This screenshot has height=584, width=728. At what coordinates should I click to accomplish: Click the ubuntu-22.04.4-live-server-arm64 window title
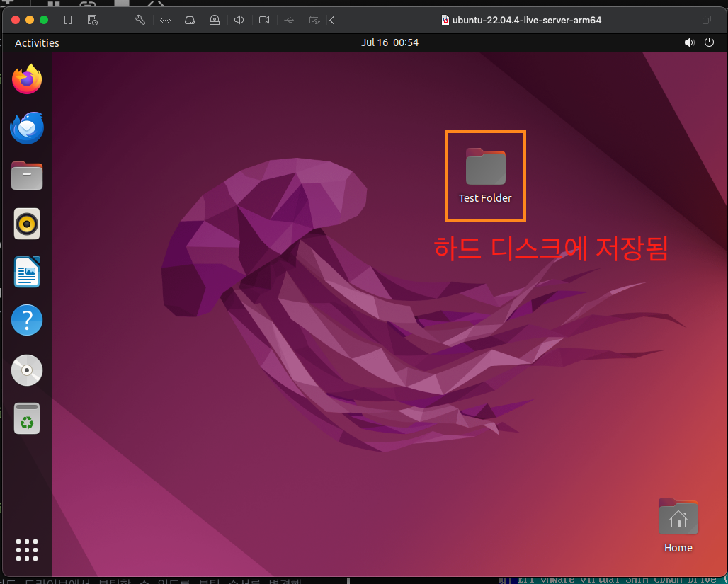pos(526,20)
